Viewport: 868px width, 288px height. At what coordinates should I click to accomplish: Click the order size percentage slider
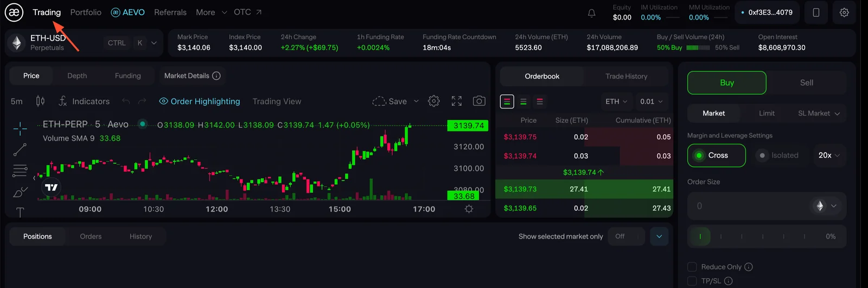(767, 236)
